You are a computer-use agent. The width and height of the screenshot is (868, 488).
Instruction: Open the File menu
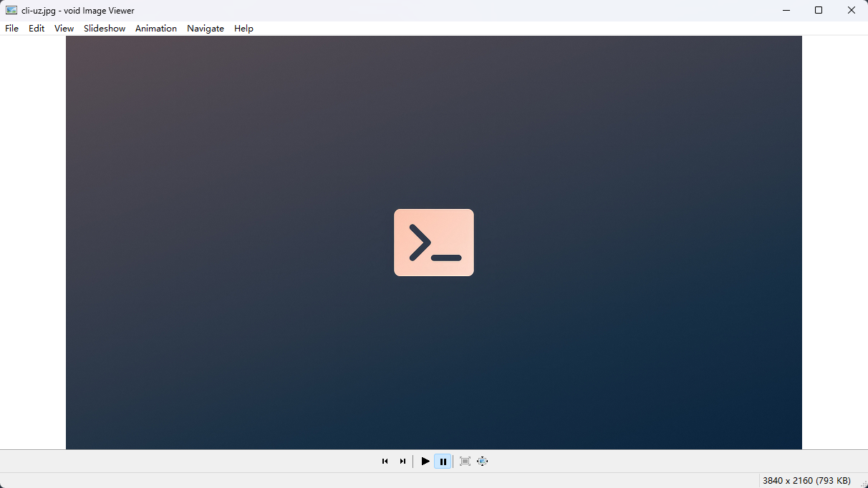pyautogui.click(x=11, y=29)
